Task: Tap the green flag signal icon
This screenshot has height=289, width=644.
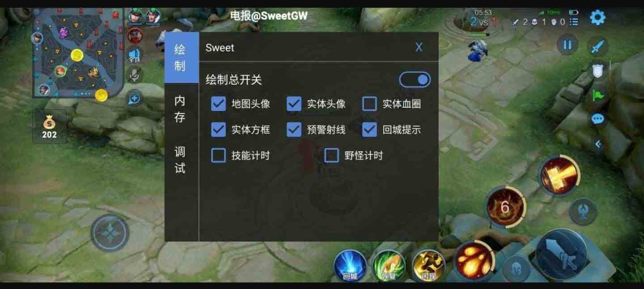Action: [598, 95]
